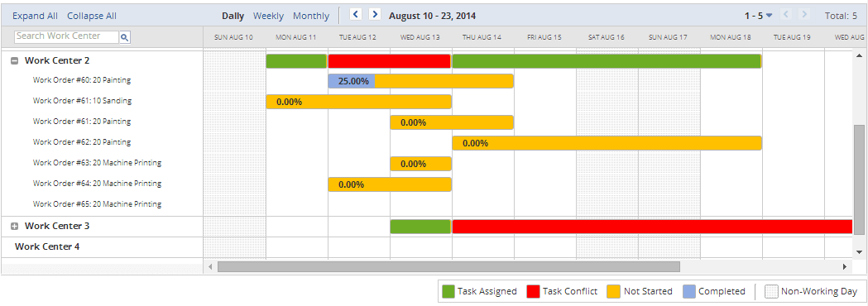Screen dimensions: 868x306
Task: Click Work Order #63 0.00% task bar
Action: [420, 164]
